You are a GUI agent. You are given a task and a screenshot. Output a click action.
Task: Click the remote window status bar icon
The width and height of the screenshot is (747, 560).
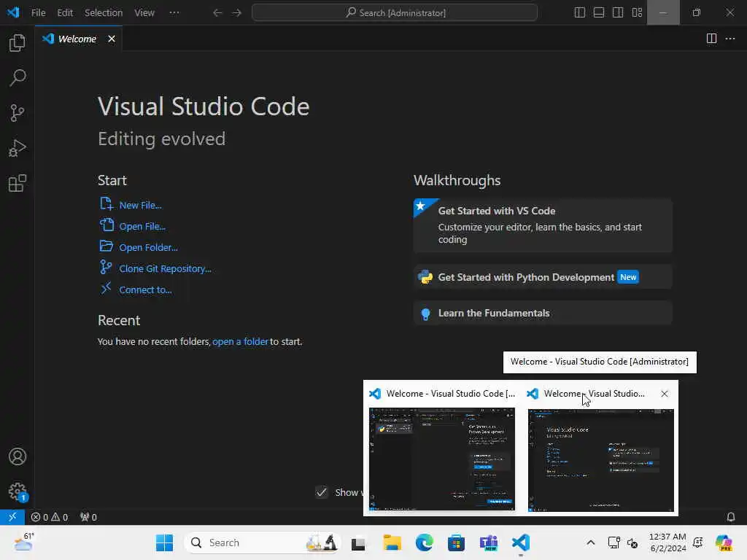[x=12, y=517]
